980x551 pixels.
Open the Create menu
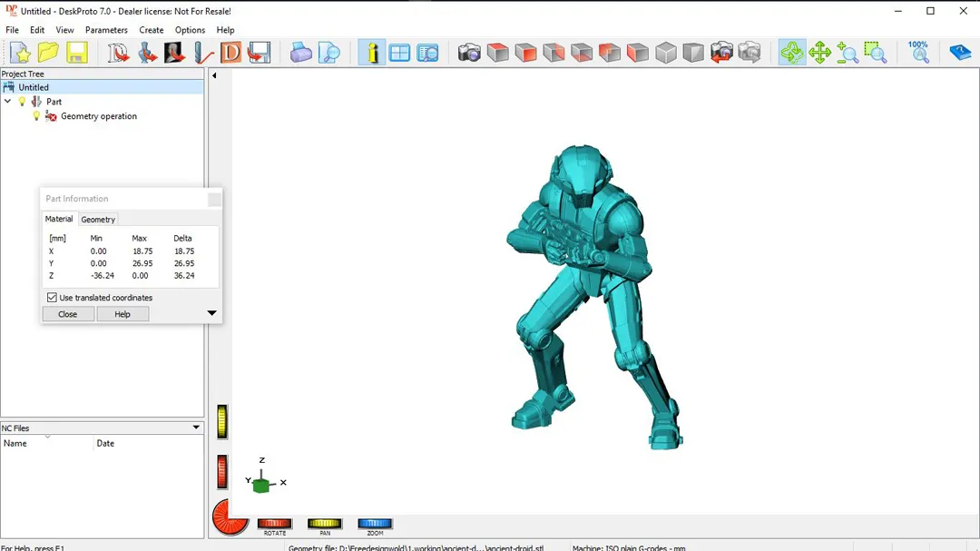152,30
